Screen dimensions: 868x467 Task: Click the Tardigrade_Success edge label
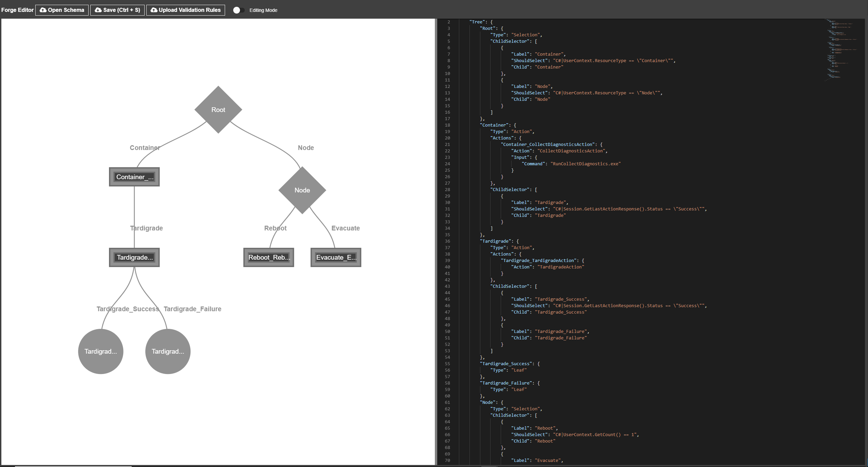pos(128,309)
